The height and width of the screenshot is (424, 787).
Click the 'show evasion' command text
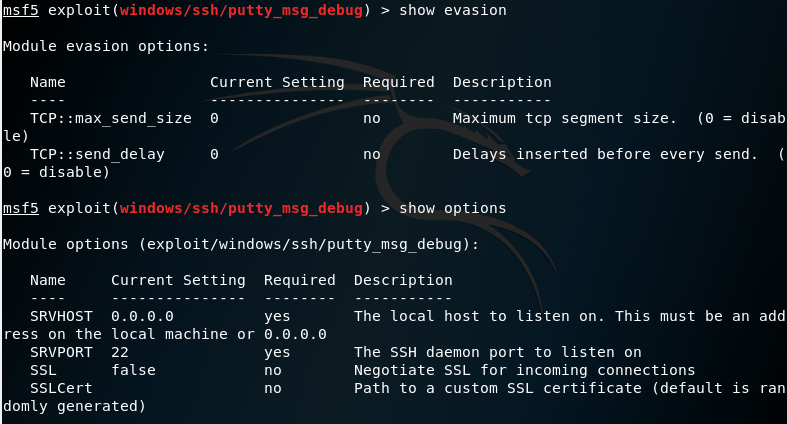point(453,11)
